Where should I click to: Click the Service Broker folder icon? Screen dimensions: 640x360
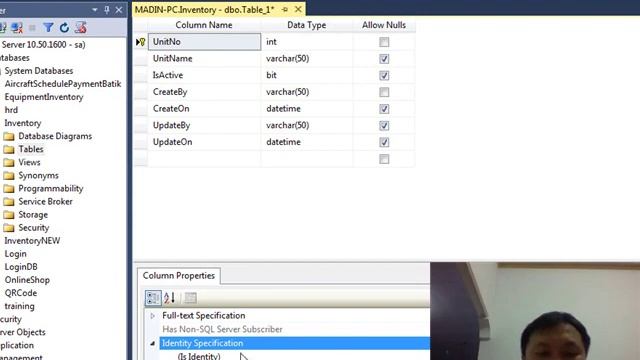click(x=9, y=202)
